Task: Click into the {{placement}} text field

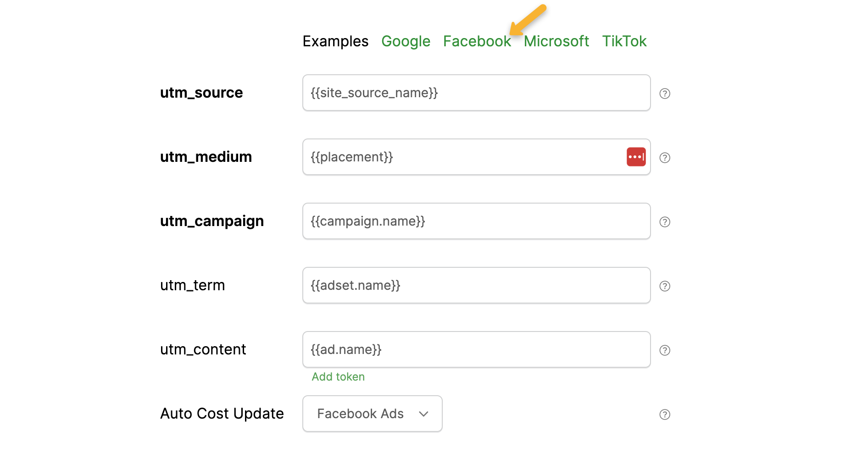Action: tap(463, 157)
